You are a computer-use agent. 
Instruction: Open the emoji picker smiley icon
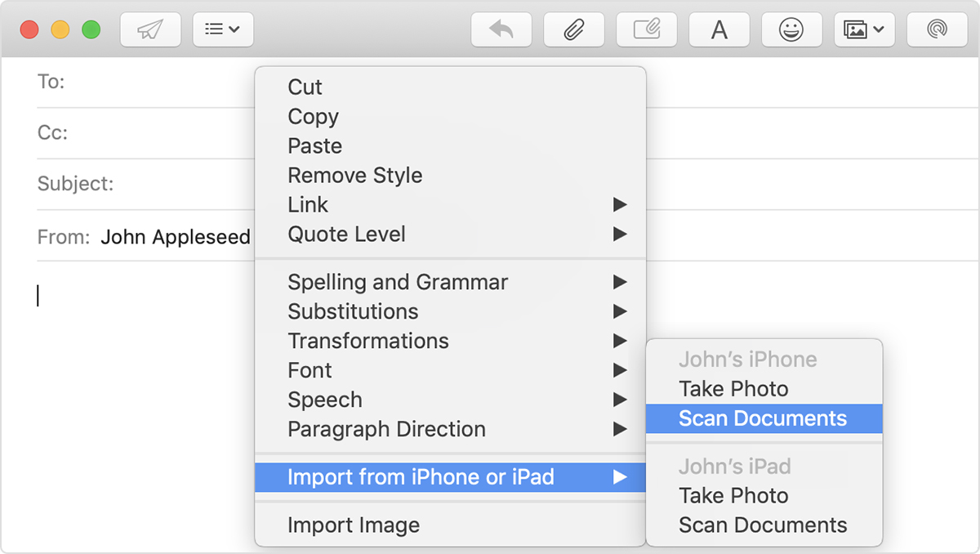point(791,29)
